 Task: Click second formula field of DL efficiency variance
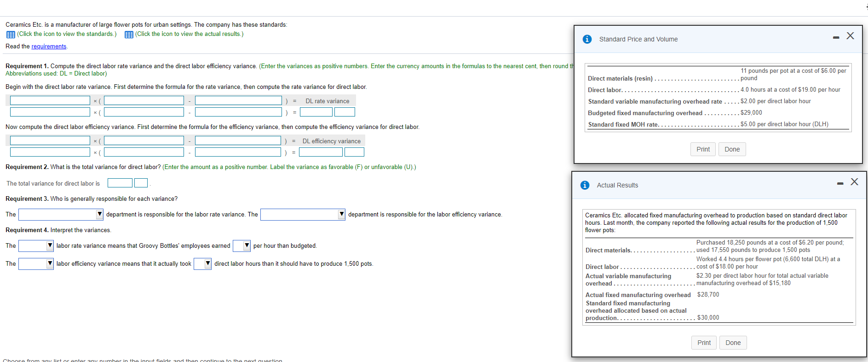click(144, 140)
